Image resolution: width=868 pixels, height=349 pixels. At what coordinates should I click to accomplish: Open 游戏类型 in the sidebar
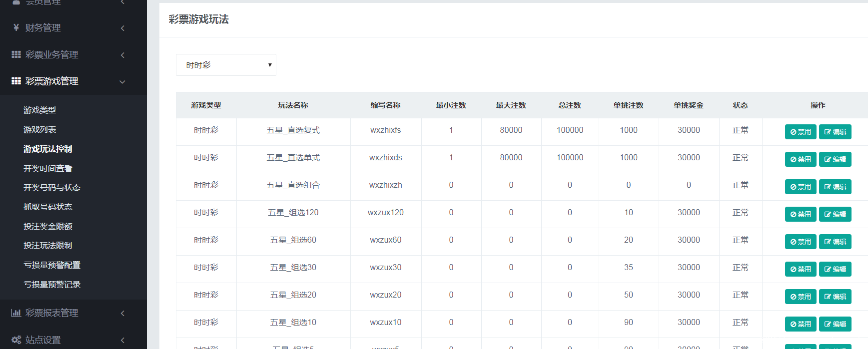39,110
